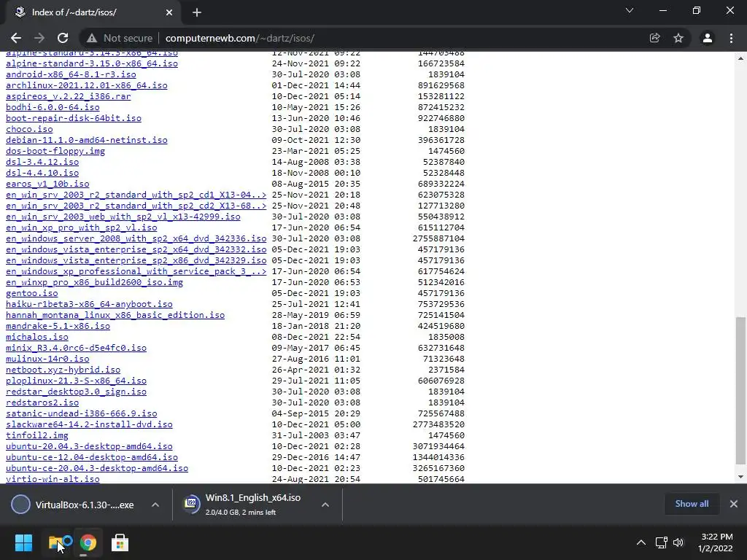Open netboot.xyz-hybrid.iso link
This screenshot has height=560, width=747.
(x=63, y=370)
